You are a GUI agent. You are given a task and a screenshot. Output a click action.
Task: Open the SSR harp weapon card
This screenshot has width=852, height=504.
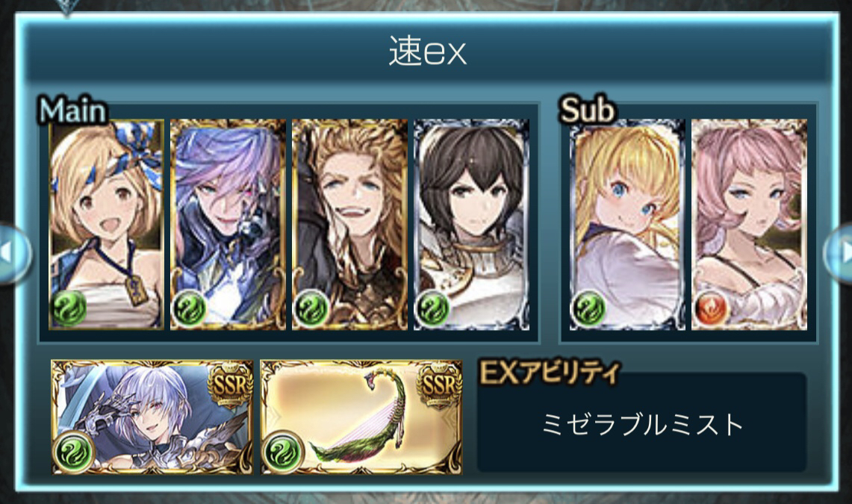361,417
